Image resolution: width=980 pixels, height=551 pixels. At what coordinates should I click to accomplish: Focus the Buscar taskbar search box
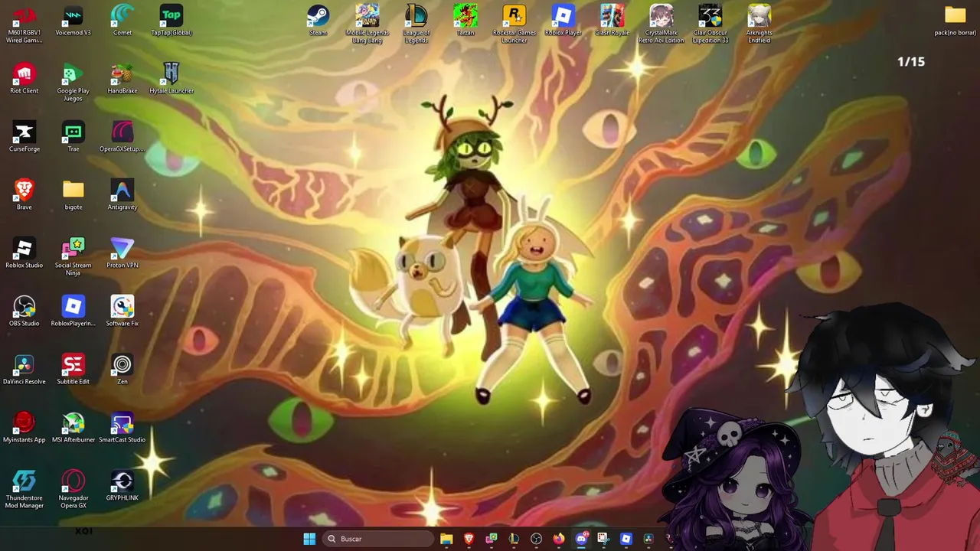point(378,539)
